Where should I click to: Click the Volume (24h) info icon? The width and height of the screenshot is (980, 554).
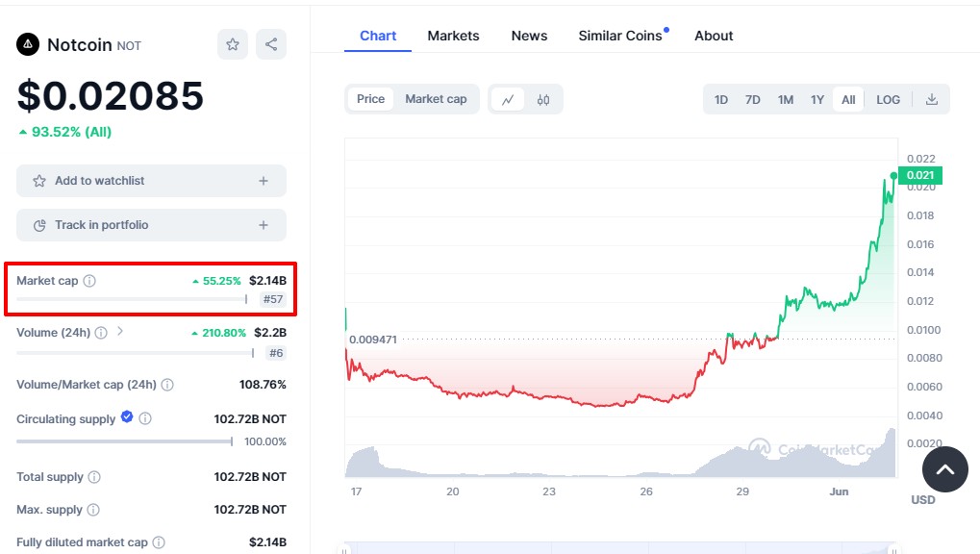pos(101,333)
